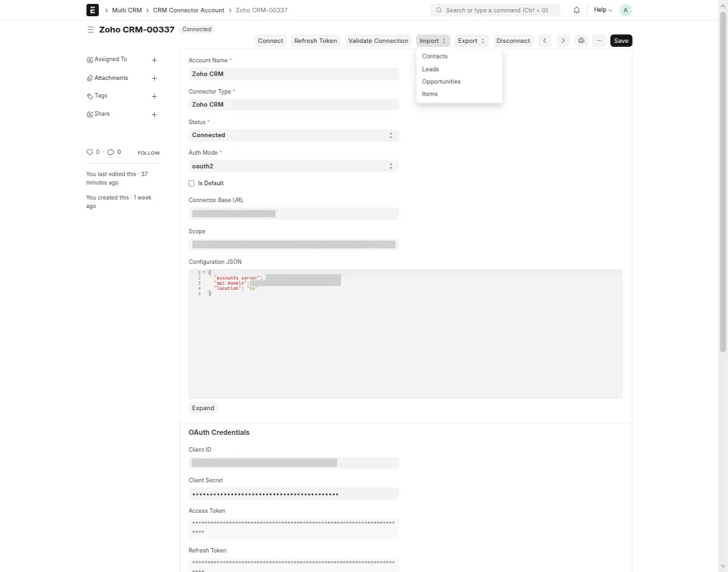This screenshot has height=572, width=728.
Task: Click the Access Token field
Action: pos(293,528)
